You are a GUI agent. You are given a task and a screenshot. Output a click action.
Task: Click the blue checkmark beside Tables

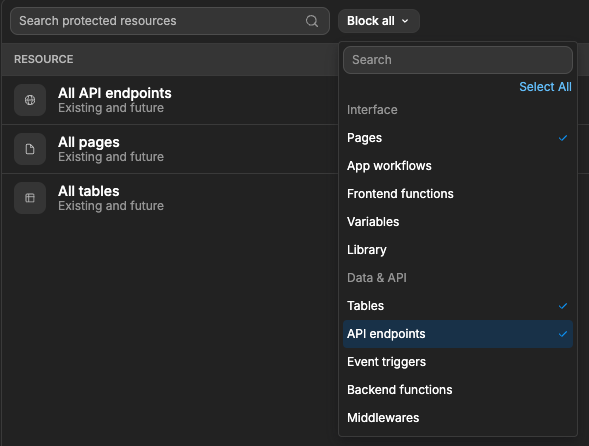(562, 306)
